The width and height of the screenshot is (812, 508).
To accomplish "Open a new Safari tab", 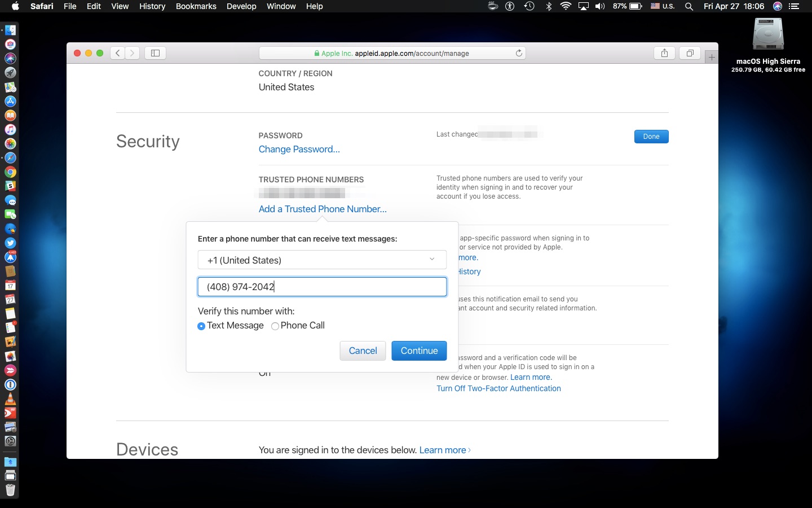I will 712,57.
